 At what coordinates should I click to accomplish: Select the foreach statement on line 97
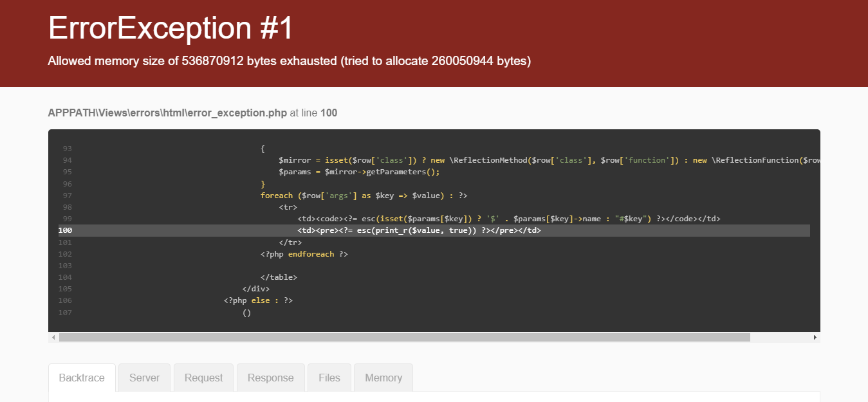(x=277, y=195)
